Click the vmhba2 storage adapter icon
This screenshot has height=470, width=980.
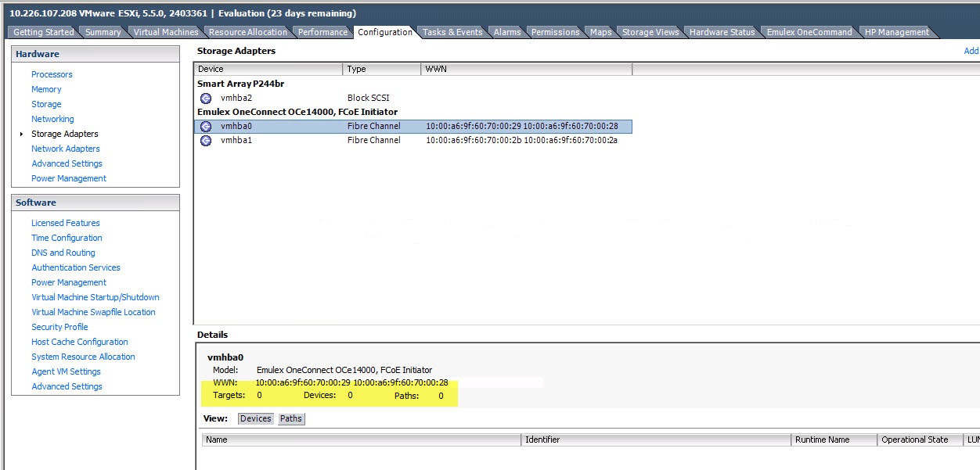pyautogui.click(x=206, y=98)
